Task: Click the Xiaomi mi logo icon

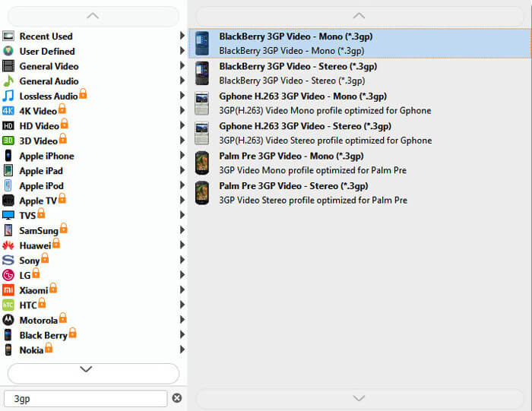Action: [x=8, y=290]
